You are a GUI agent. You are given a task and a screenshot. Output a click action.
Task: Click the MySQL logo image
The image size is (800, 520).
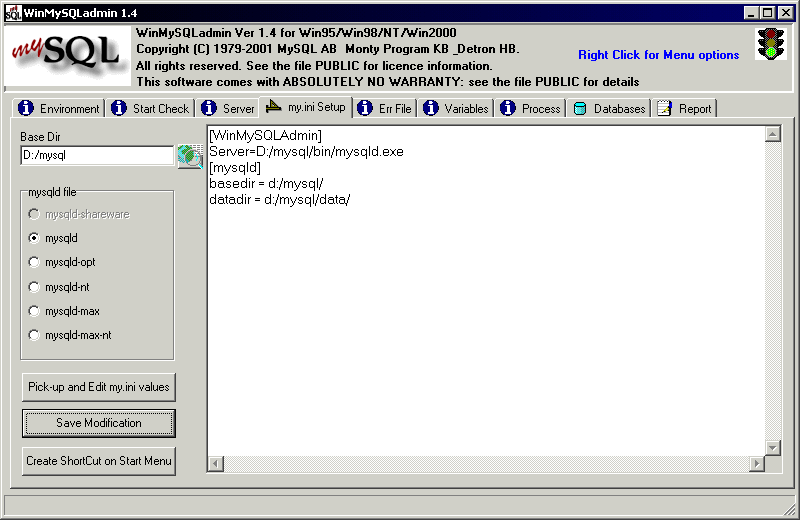click(x=68, y=56)
